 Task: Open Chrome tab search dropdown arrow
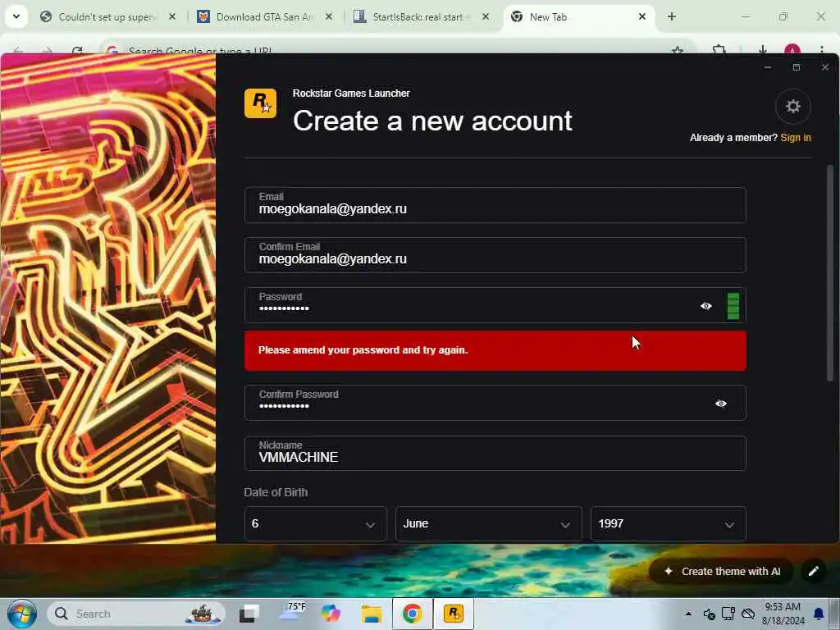pos(16,16)
